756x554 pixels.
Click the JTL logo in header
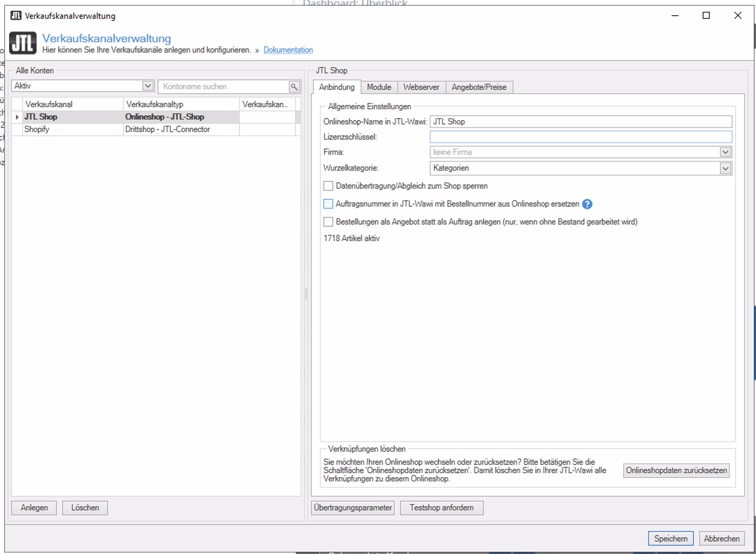coord(23,43)
